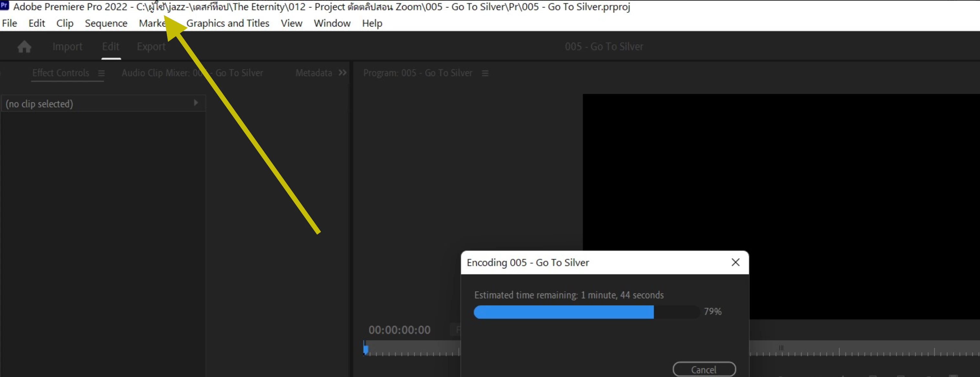Open the Effect Controls panel menu icon
This screenshot has width=980, height=377.
click(x=101, y=73)
